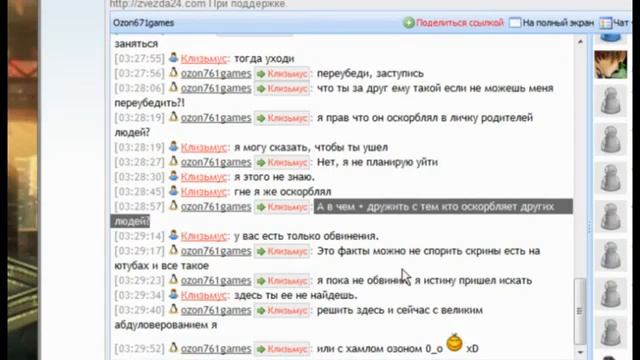Image resolution: width=640 pixels, height=360 pixels.
Task: Click message 'у вас есть только обвинения.'
Action: click(306, 236)
